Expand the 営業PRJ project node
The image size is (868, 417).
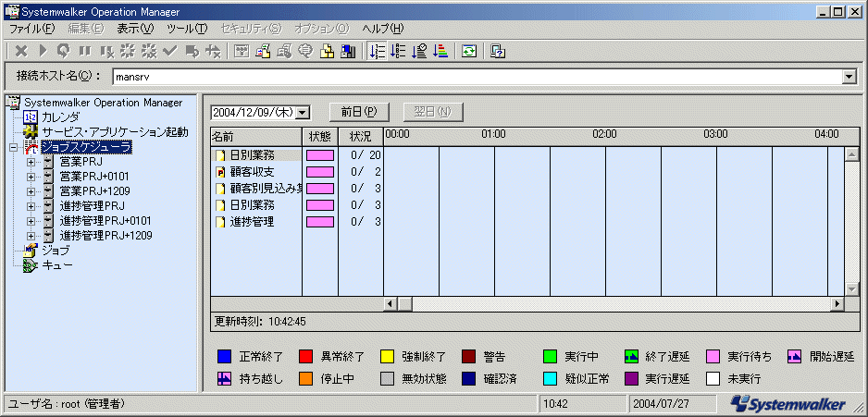(x=31, y=162)
